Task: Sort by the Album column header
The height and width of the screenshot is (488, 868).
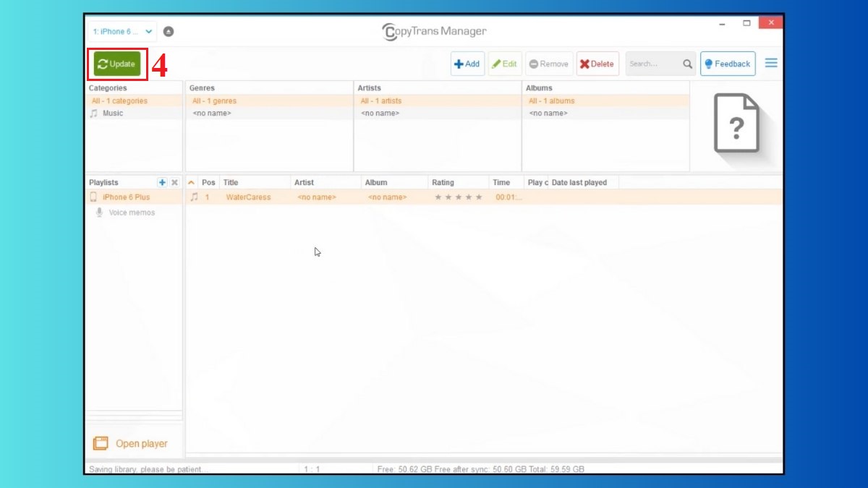Action: (x=394, y=182)
